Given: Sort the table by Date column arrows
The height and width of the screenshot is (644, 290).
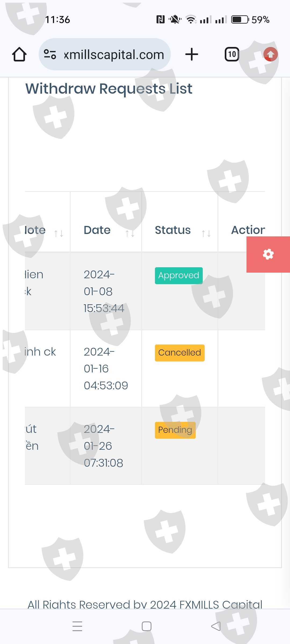Looking at the screenshot, I should tap(130, 234).
